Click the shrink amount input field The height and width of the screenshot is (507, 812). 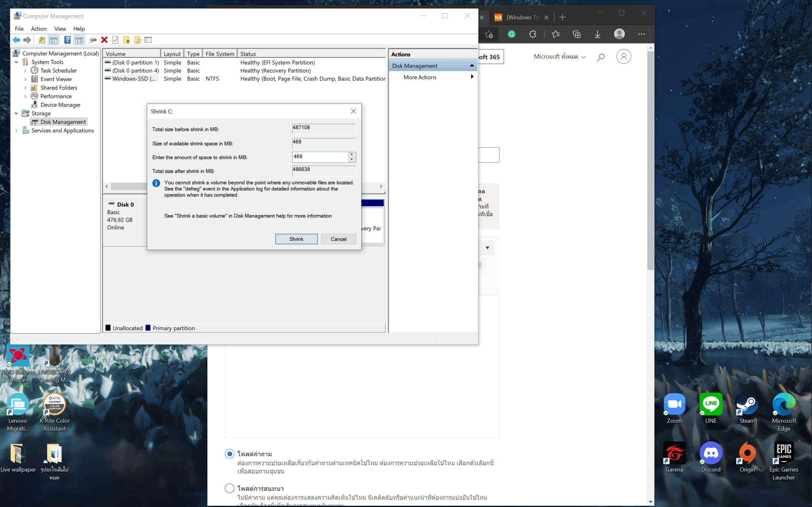[x=320, y=157]
